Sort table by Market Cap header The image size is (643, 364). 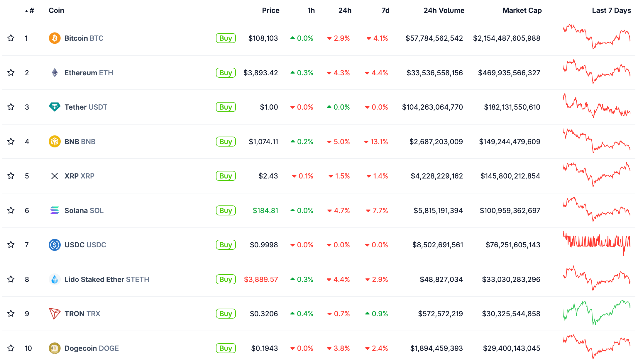pyautogui.click(x=522, y=11)
